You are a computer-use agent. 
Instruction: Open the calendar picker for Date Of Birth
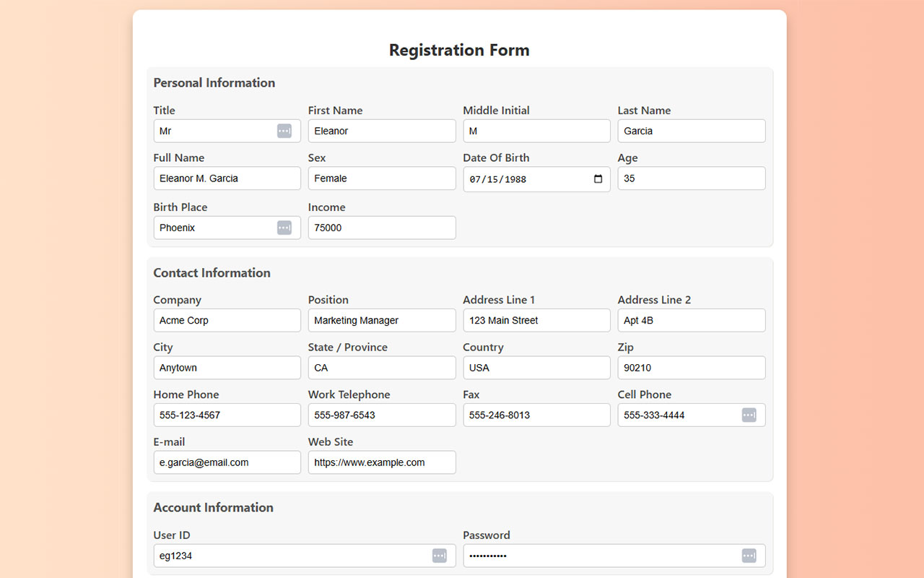597,178
